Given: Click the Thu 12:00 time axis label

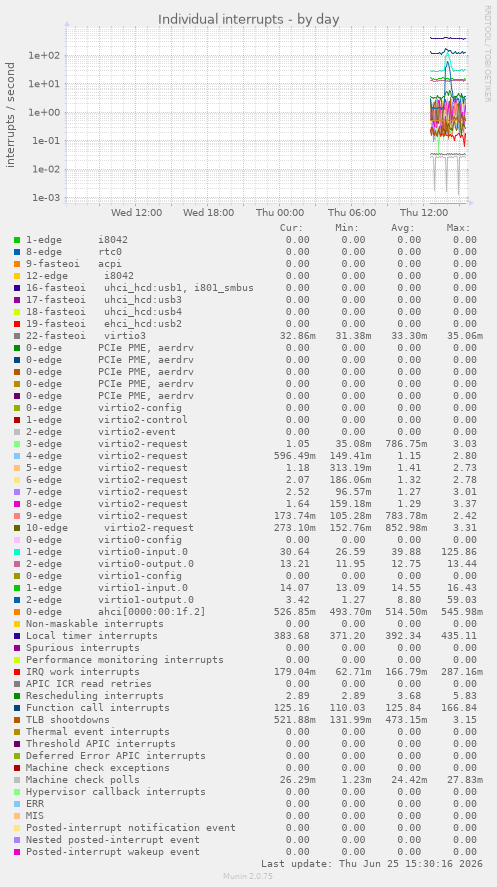Looking at the screenshot, I should click(424, 213).
